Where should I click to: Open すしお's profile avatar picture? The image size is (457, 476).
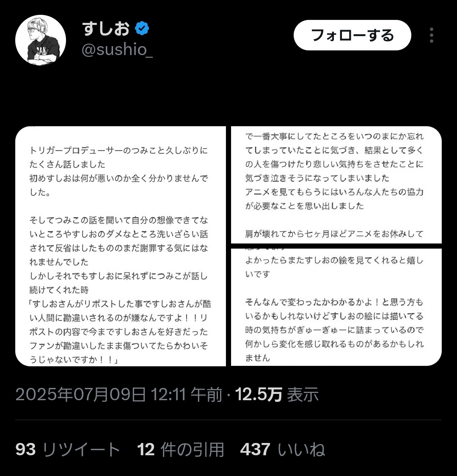pos(41,40)
